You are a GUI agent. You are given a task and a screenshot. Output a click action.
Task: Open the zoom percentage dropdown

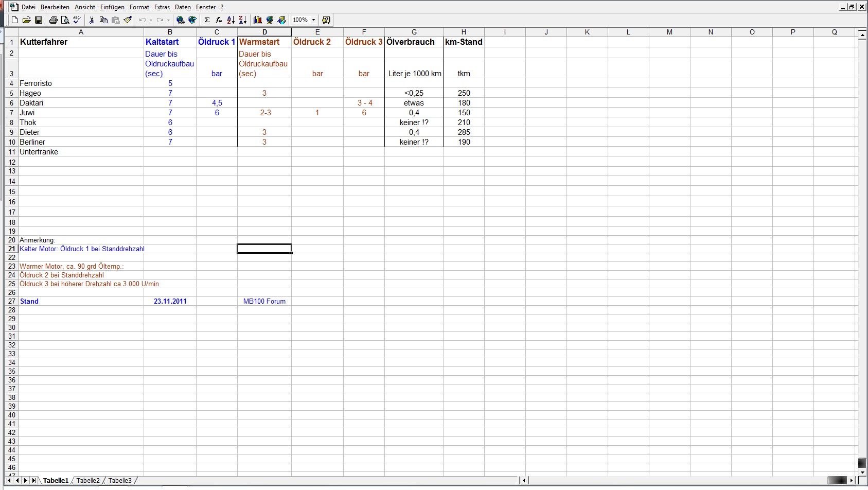pyautogui.click(x=313, y=20)
